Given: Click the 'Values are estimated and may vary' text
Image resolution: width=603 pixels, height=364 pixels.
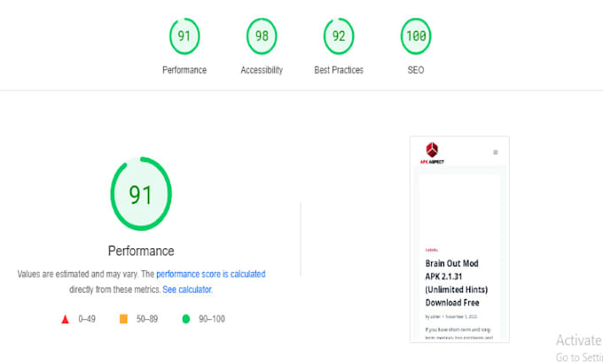Looking at the screenshot, I should coord(78,275).
